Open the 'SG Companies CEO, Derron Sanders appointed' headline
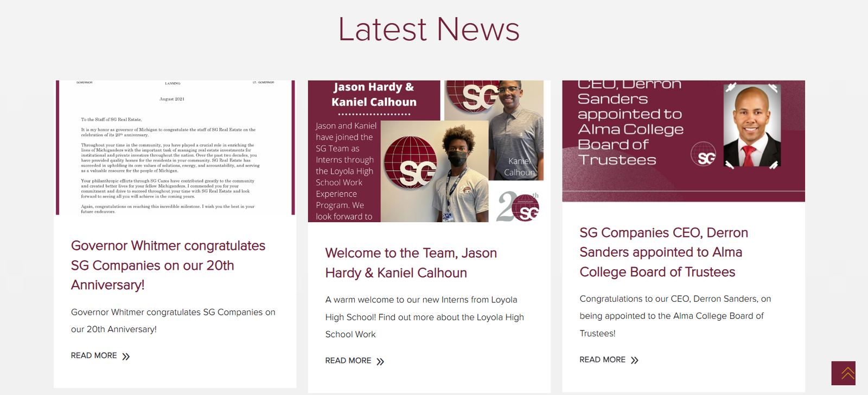This screenshot has width=868, height=395. pos(663,252)
